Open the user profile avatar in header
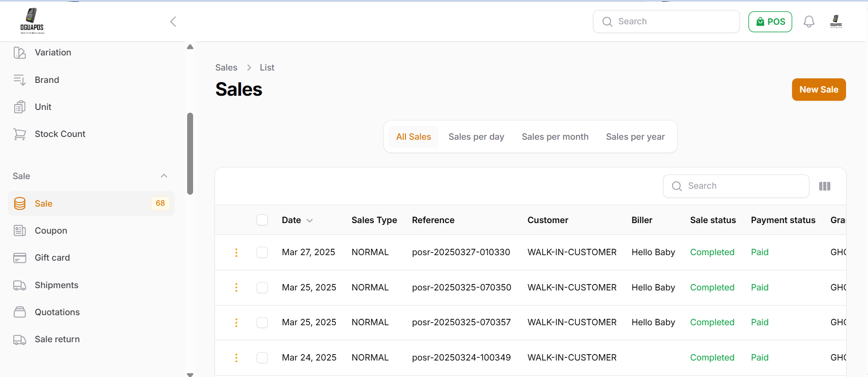This screenshot has width=868, height=377. (836, 22)
